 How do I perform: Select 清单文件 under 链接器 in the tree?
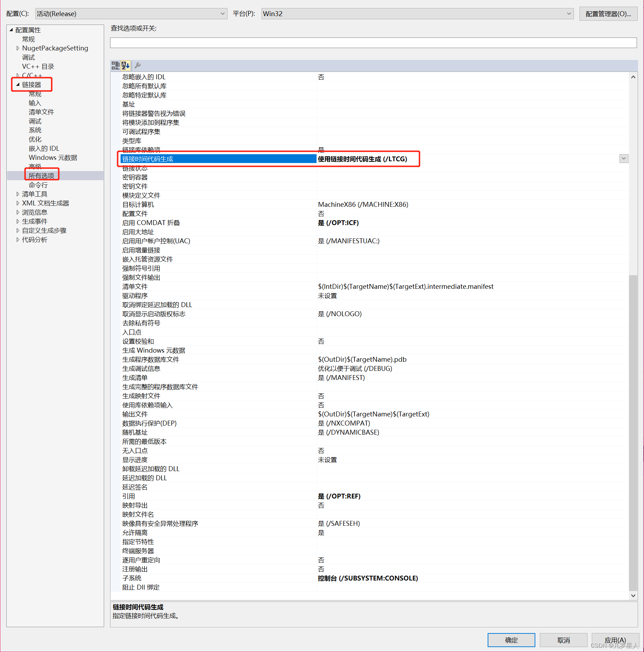pyautogui.click(x=41, y=112)
